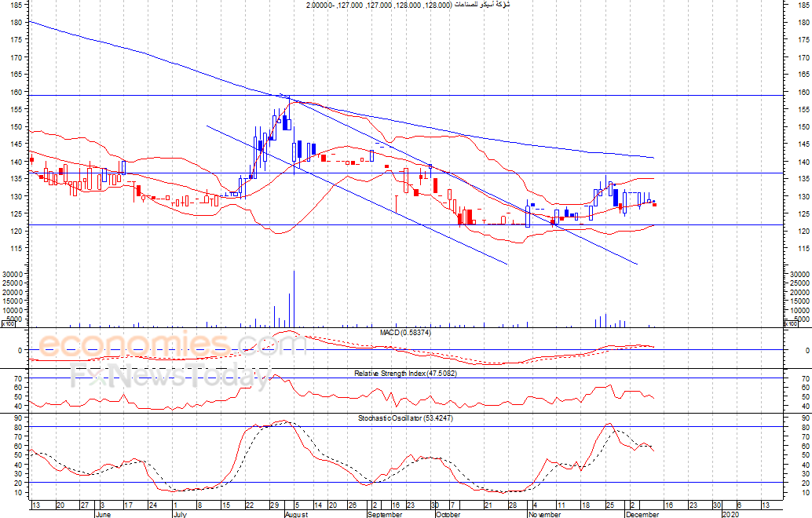Click the MACD indicator title label
Screen dimensions: 812x518
pyautogui.click(x=404, y=333)
